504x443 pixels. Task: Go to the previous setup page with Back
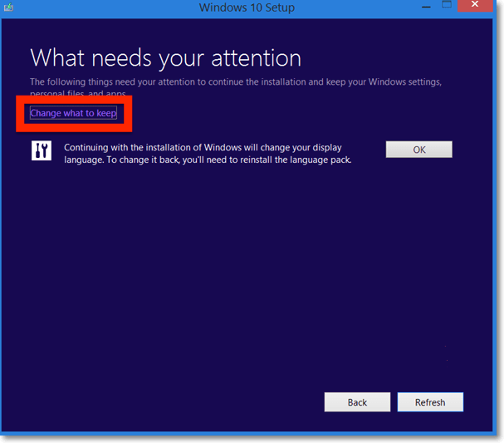point(357,401)
